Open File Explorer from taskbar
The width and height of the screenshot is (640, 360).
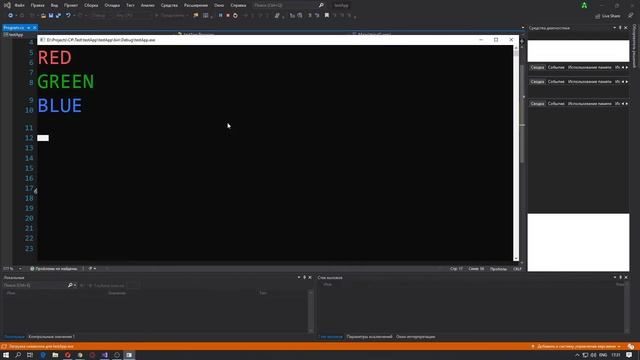(x=55, y=355)
